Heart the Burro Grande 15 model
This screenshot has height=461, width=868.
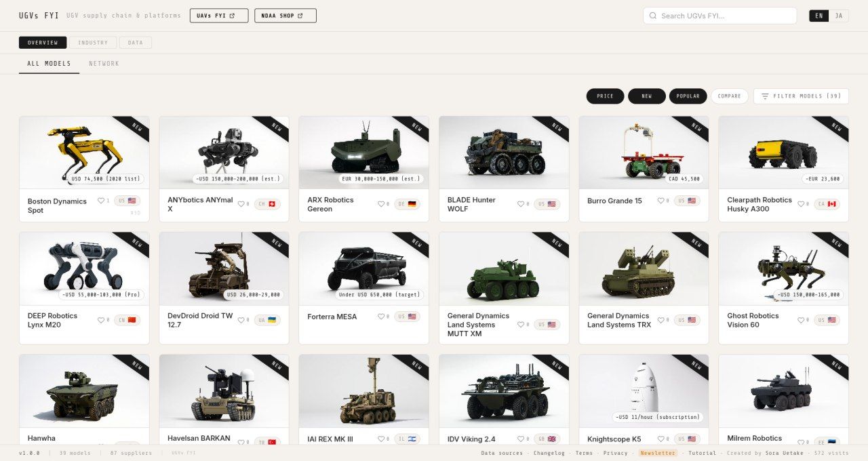click(661, 201)
